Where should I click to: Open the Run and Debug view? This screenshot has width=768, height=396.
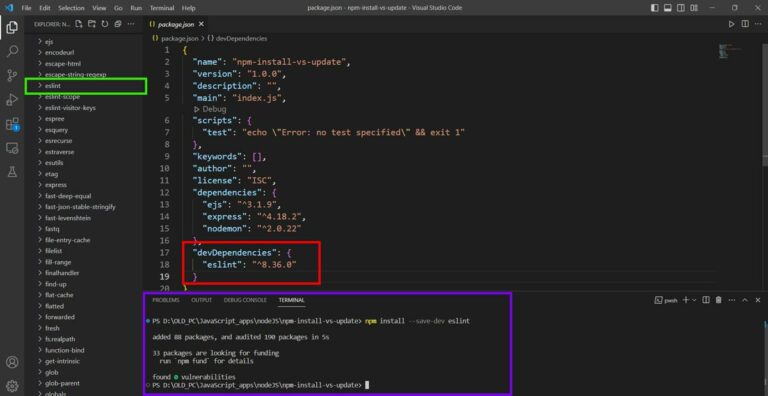(12, 99)
